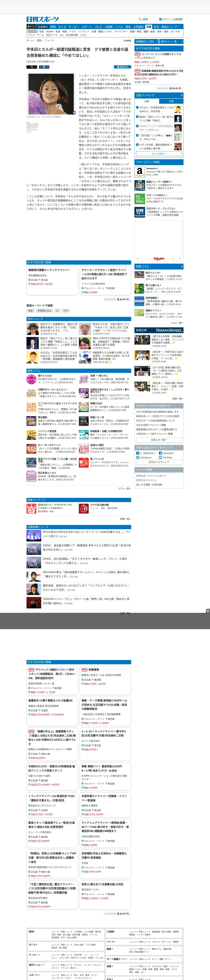Screen dimensions: 210x980
Task: Open ドラマGP icon in 芸能コンテンツ
Action: coord(32,508)
